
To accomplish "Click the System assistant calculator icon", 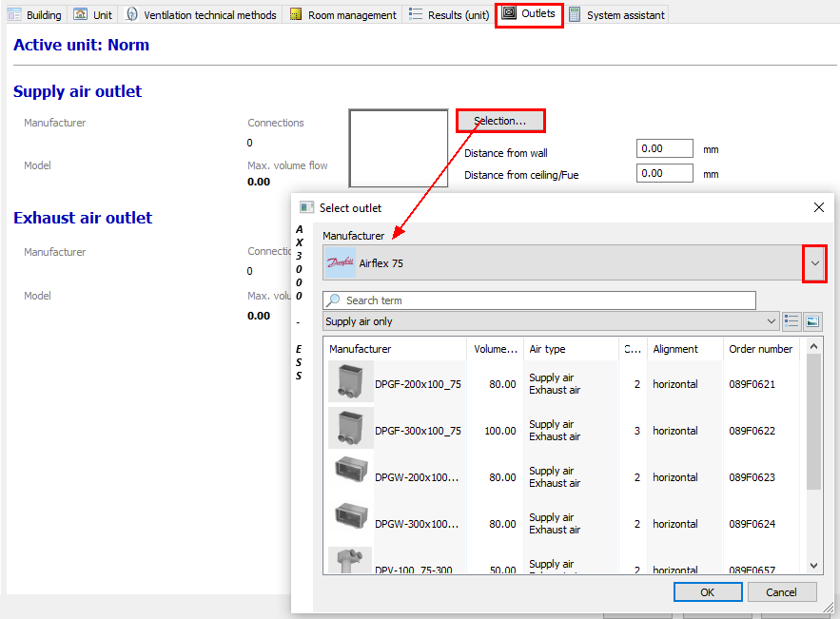I will (575, 14).
